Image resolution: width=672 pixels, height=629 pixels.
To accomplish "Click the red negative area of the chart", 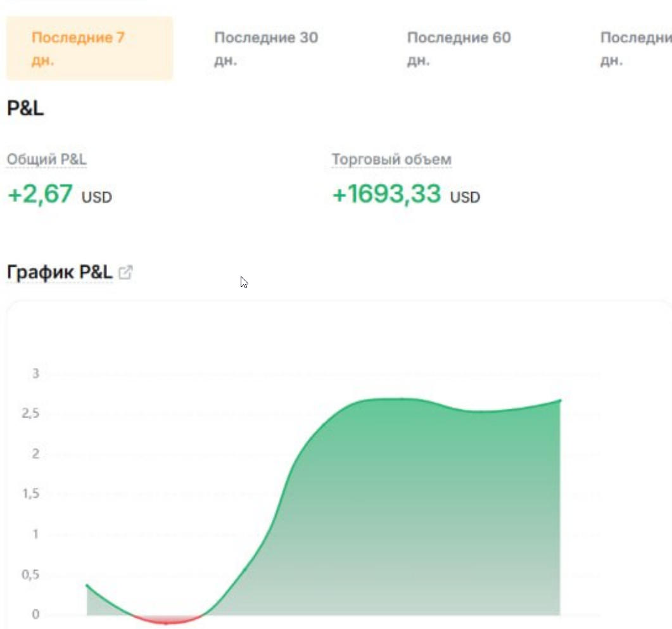I will tap(167, 619).
